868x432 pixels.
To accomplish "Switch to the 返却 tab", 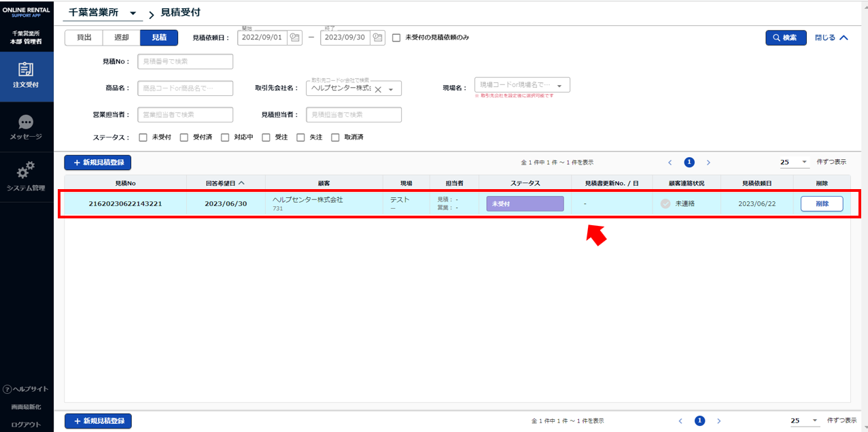I will tap(121, 38).
